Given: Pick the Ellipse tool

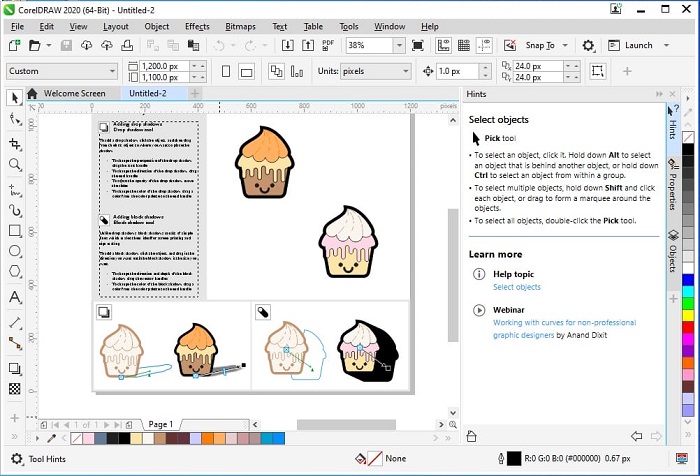Looking at the screenshot, I should [x=14, y=252].
